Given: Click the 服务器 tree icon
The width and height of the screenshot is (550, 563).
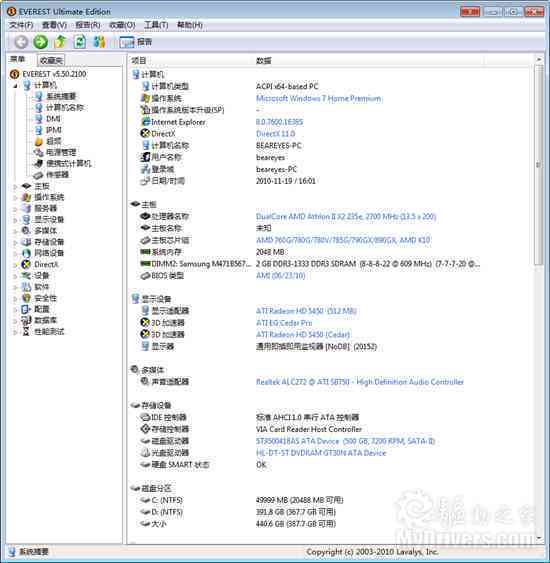Looking at the screenshot, I should pos(26,208).
